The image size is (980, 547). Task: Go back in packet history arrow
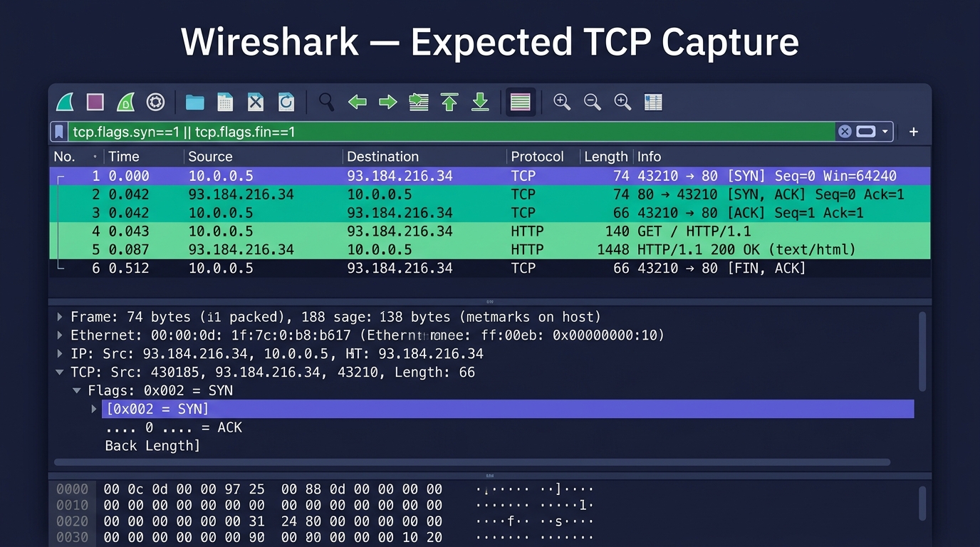click(x=357, y=103)
